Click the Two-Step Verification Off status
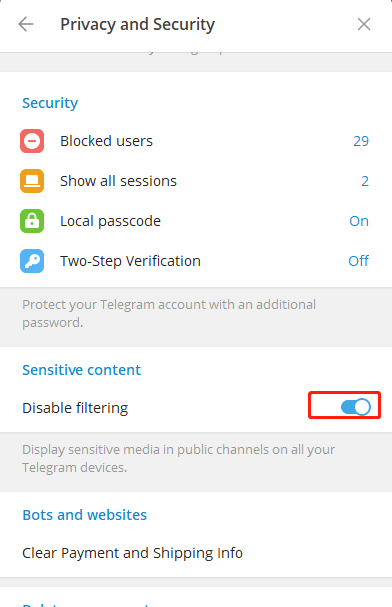The height and width of the screenshot is (607, 392). point(358,261)
